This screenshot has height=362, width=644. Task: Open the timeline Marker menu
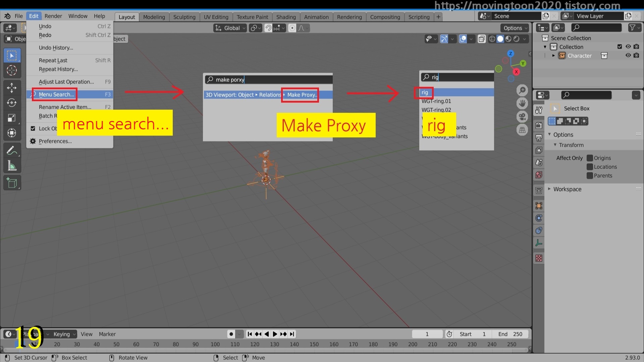click(107, 334)
